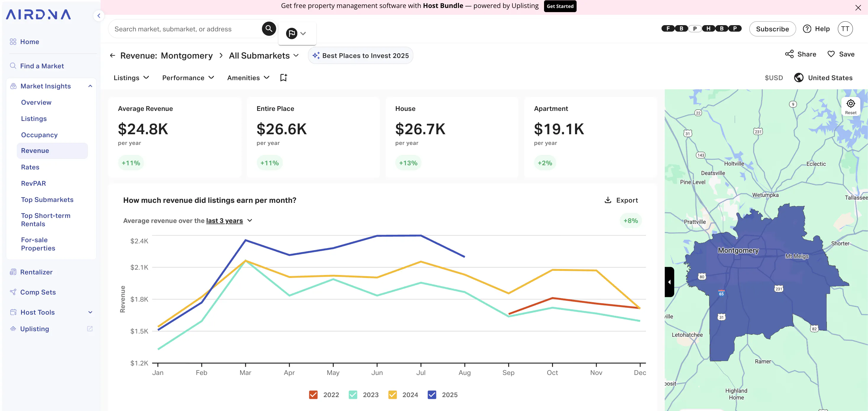Click the Share icon

(789, 54)
